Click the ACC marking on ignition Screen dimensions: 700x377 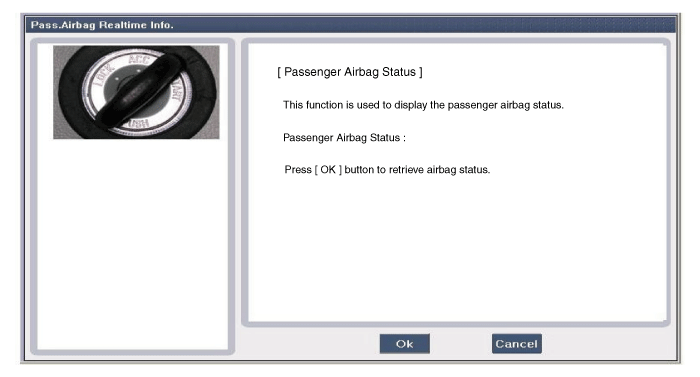(140, 59)
